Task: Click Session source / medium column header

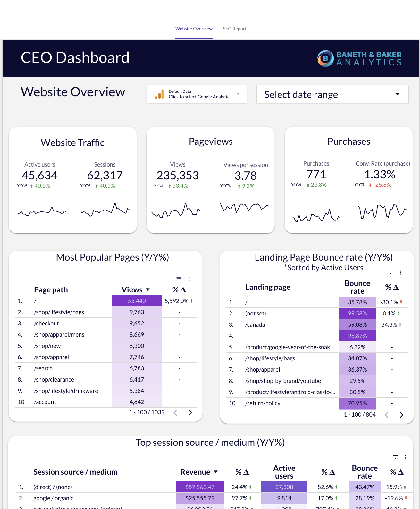Action: point(75,472)
